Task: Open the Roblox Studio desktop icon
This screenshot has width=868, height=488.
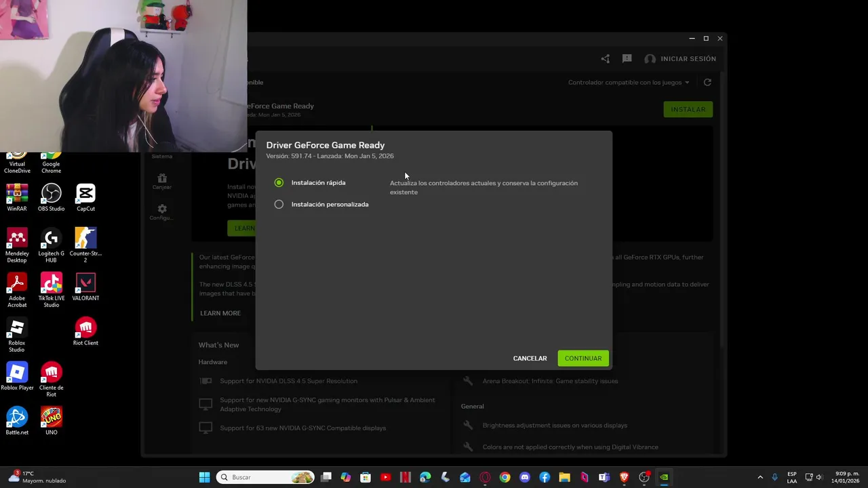Action: click(17, 335)
